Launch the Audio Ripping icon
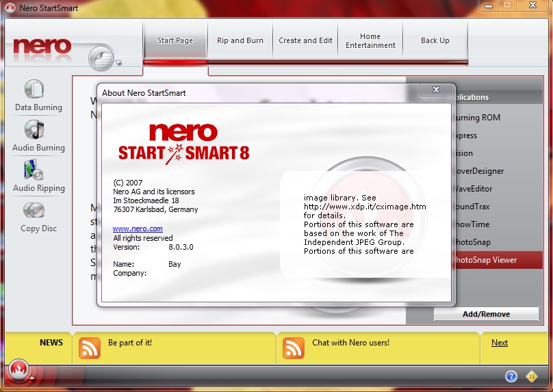553x392 pixels. (x=34, y=170)
